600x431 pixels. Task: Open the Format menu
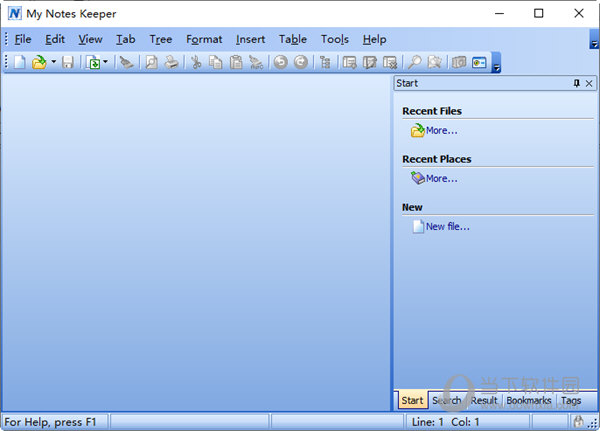pyautogui.click(x=204, y=39)
